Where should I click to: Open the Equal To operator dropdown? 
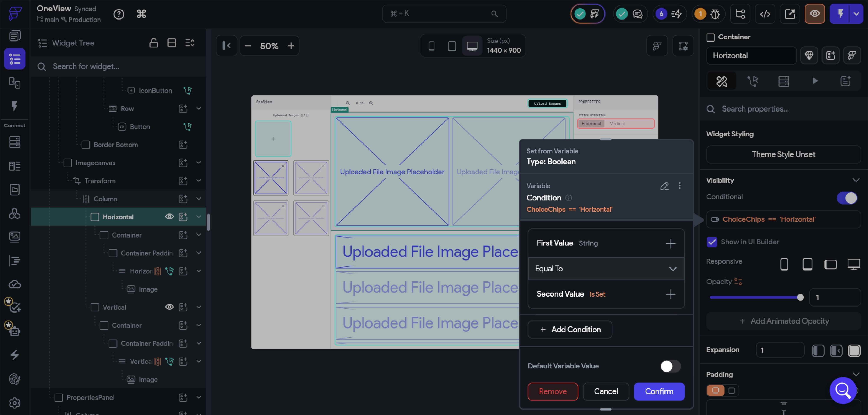tap(606, 268)
